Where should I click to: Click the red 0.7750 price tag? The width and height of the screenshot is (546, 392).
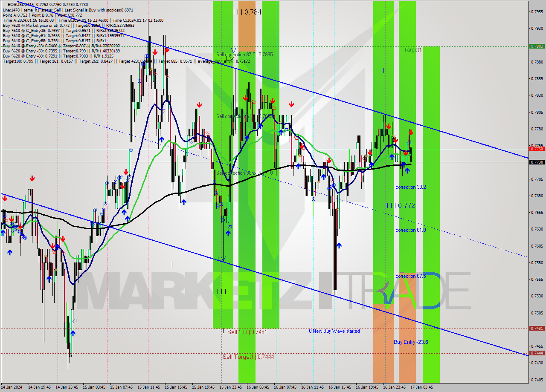pos(537,149)
